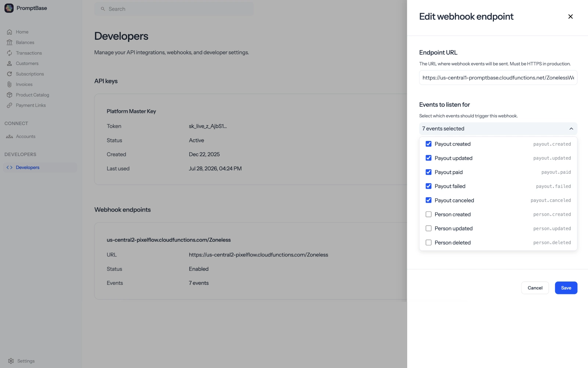Open Invoices in the sidebar
588x368 pixels.
(24, 84)
